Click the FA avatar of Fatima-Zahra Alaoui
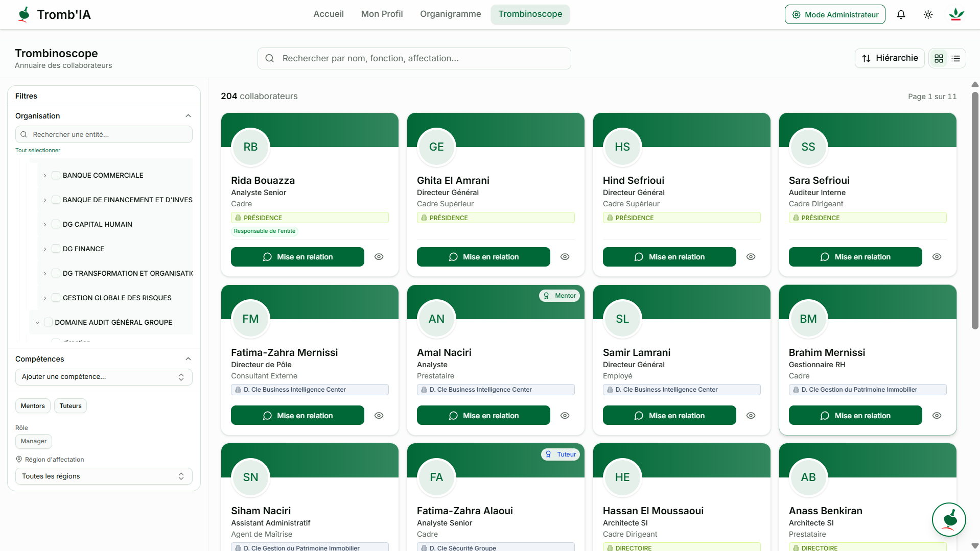This screenshot has width=980, height=551. coord(436,477)
